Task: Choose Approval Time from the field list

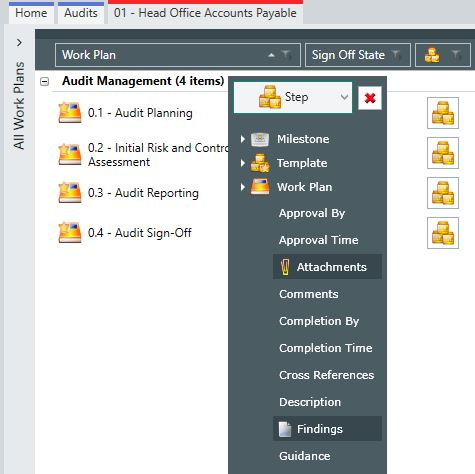Action: pos(318,240)
